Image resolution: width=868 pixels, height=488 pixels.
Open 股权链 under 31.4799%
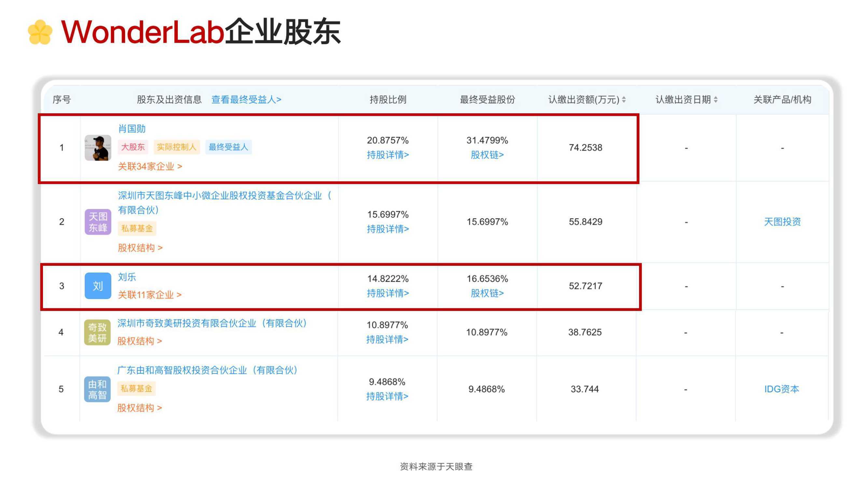pos(487,155)
